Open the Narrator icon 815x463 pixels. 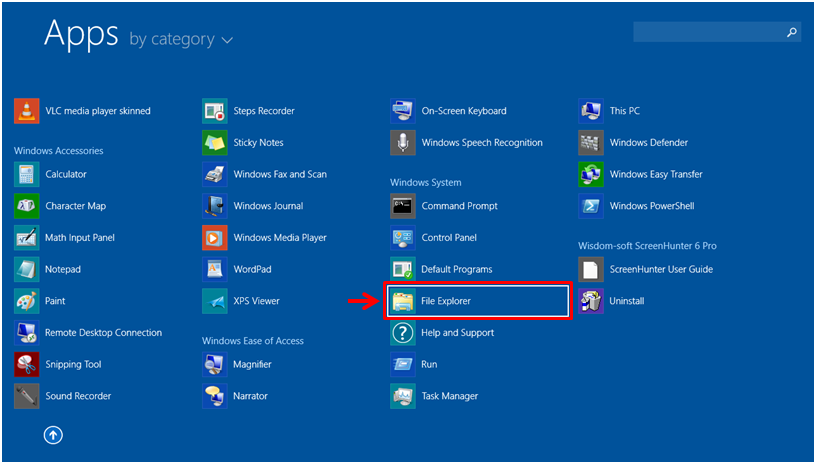coord(215,396)
